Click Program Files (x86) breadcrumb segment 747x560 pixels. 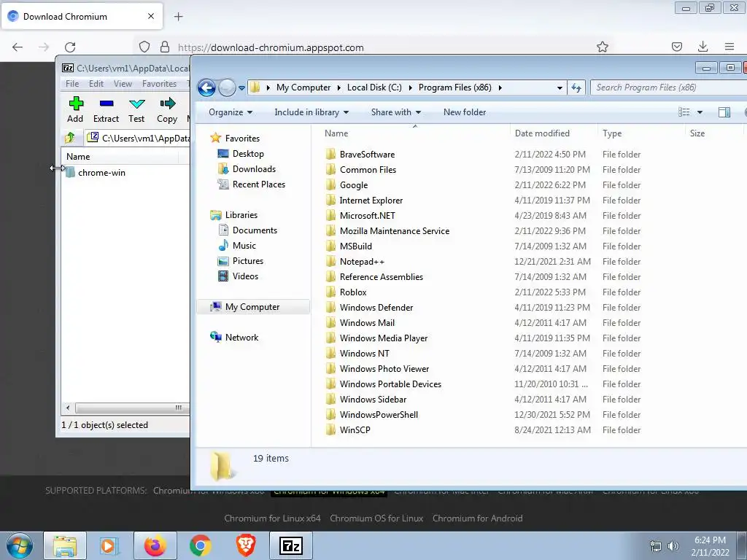(455, 87)
